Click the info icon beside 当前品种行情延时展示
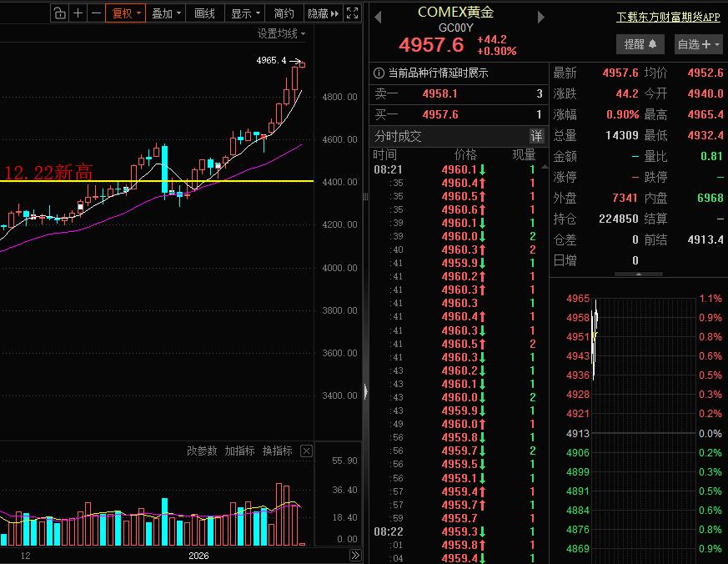 [379, 73]
